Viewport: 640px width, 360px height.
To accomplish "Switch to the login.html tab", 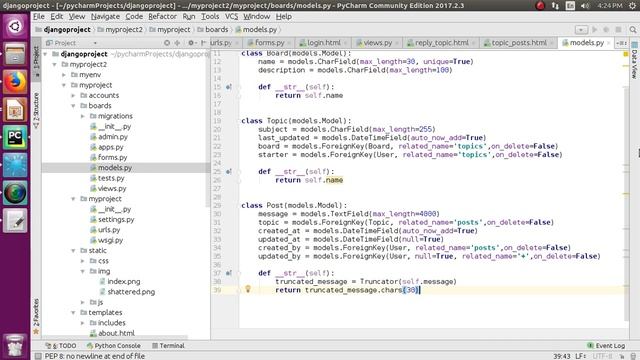I will click(x=323, y=42).
